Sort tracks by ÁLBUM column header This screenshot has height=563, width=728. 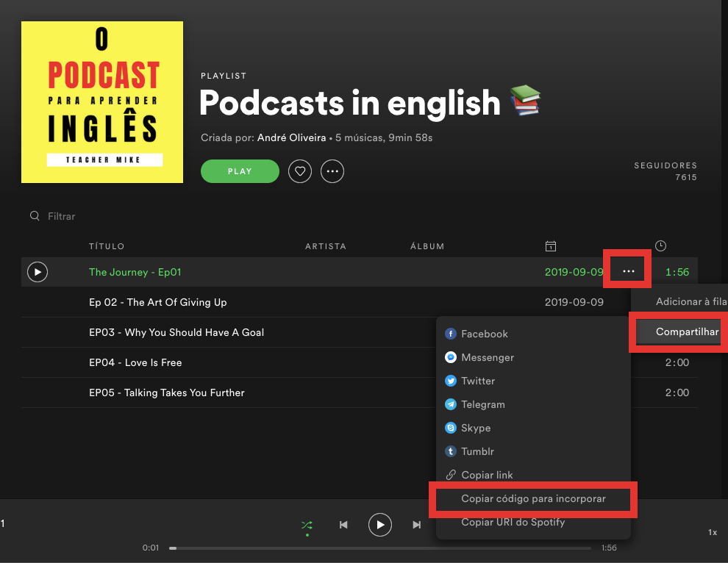pyautogui.click(x=427, y=246)
